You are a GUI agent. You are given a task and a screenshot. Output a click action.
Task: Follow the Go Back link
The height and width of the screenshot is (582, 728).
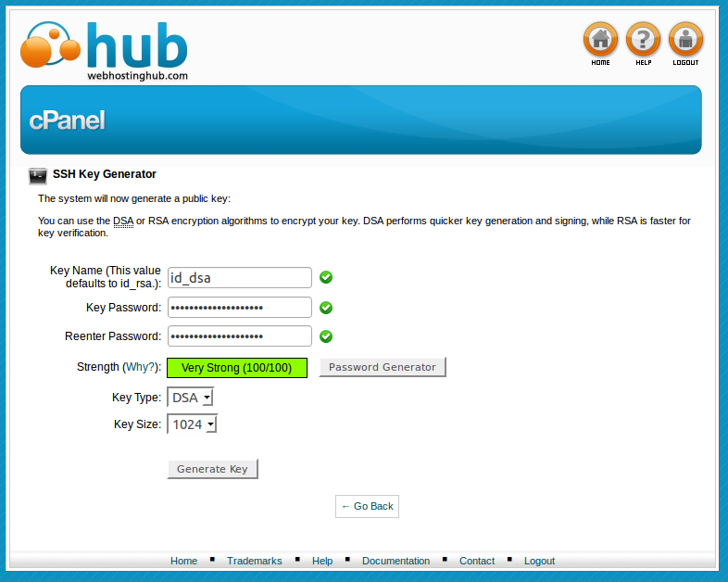click(367, 506)
